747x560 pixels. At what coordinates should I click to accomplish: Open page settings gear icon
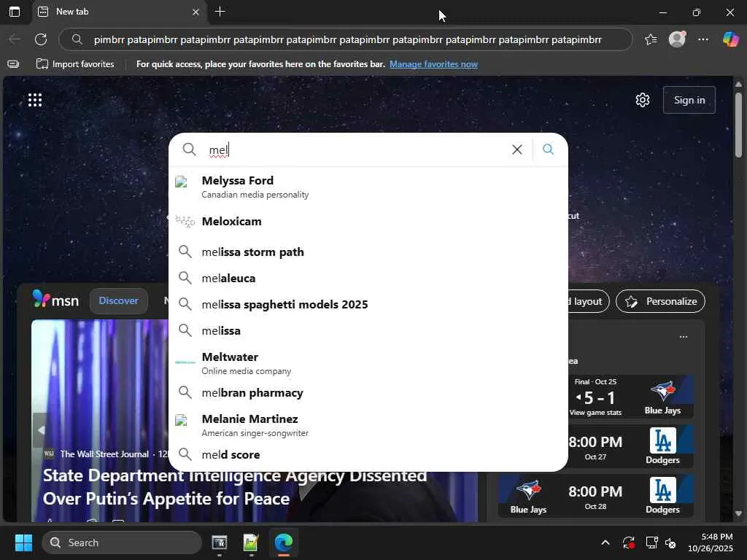[642, 100]
